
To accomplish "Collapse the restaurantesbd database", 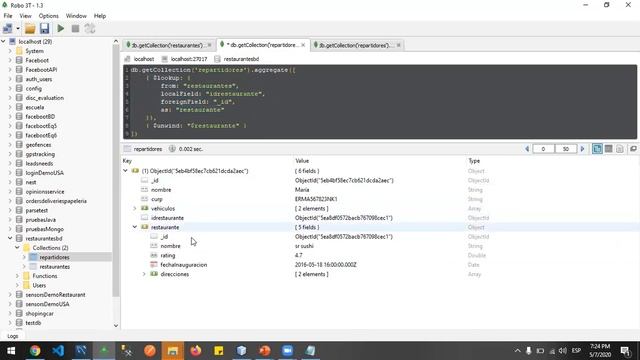I will pyautogui.click(x=10, y=238).
